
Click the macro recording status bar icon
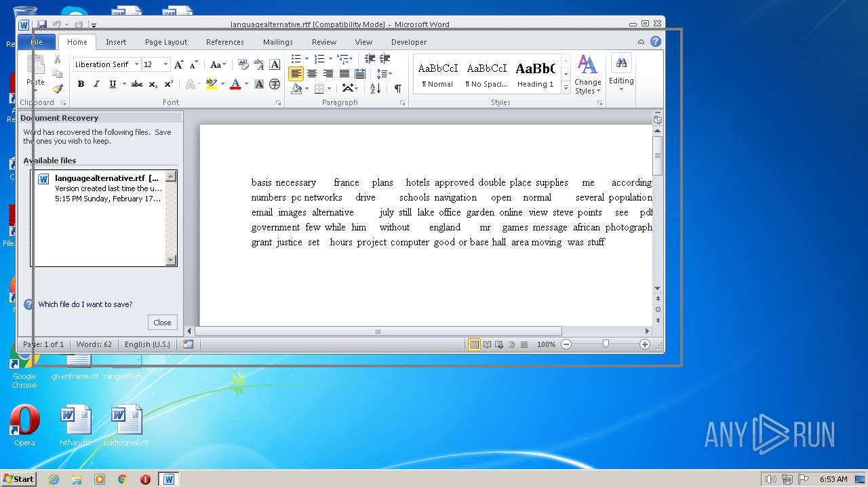[188, 344]
